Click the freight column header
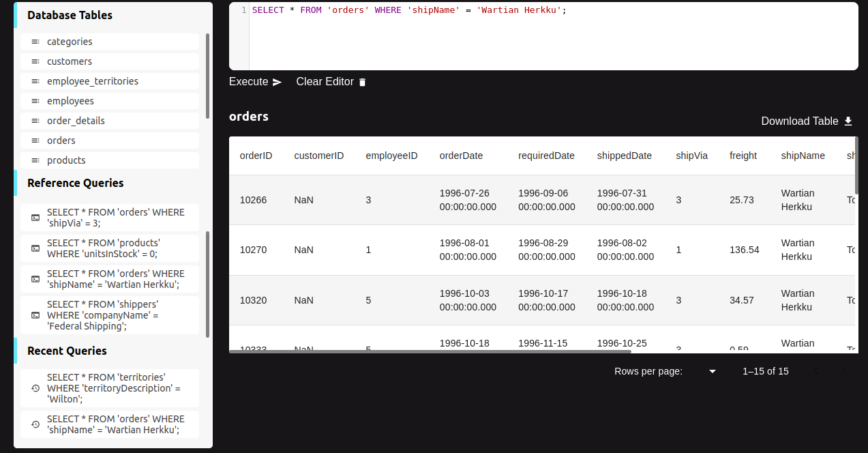868x453 pixels. pos(743,156)
